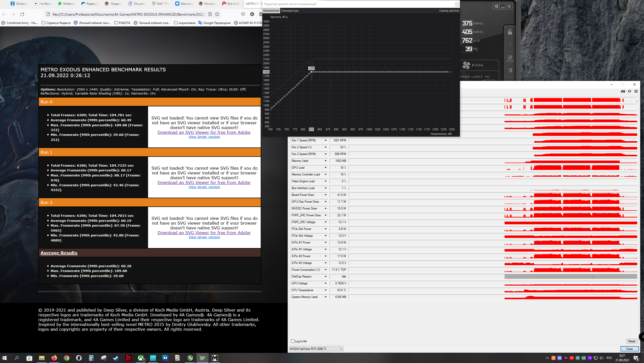The height and width of the screenshot is (363, 644).
Task: Expand the GPU Load sensor dropdown
Action: [326, 168]
